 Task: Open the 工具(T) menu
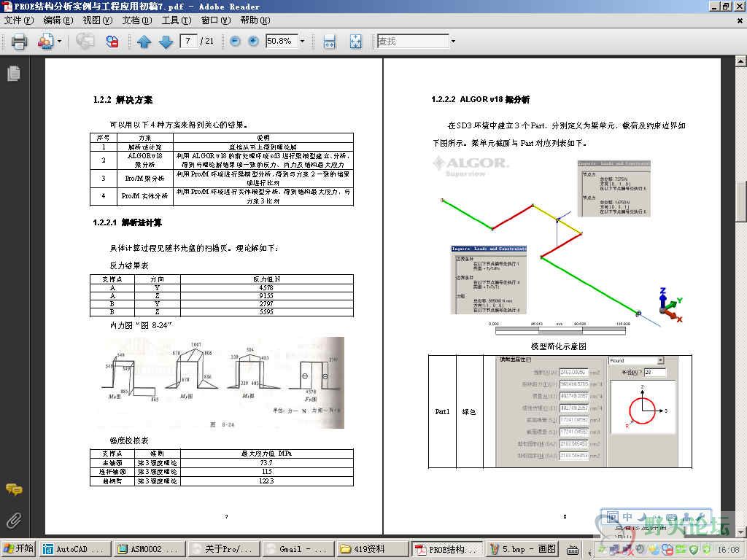[177, 20]
